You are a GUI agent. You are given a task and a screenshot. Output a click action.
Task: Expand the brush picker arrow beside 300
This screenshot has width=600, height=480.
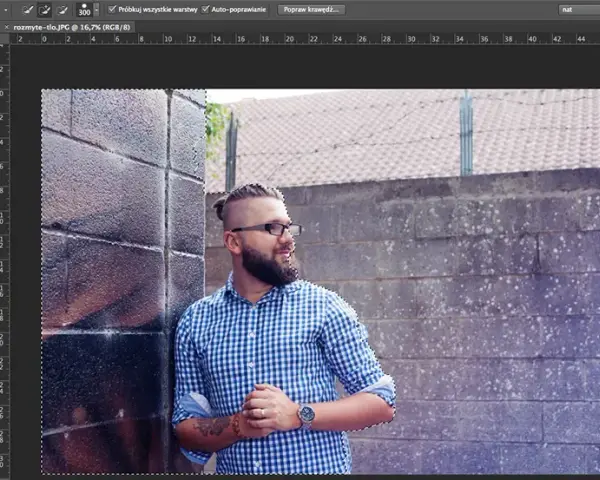pos(96,10)
